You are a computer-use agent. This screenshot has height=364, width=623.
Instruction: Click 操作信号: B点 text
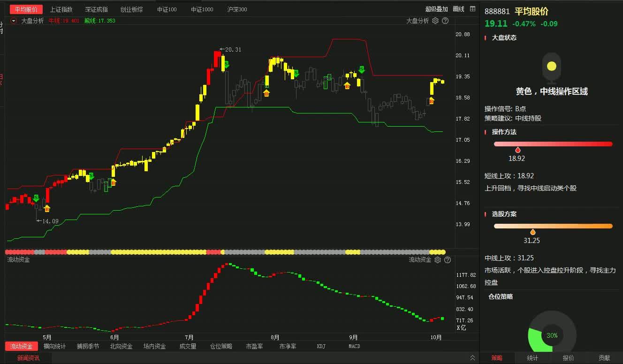tap(505, 108)
